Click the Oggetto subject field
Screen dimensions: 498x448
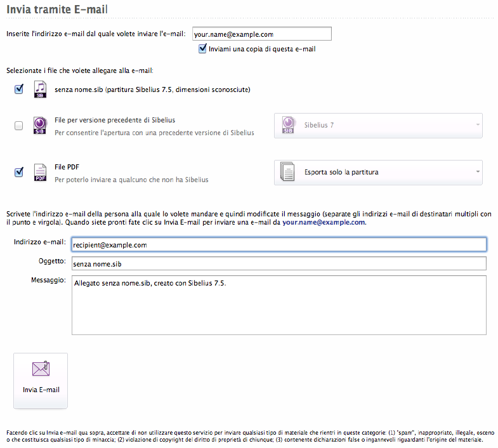(x=278, y=263)
